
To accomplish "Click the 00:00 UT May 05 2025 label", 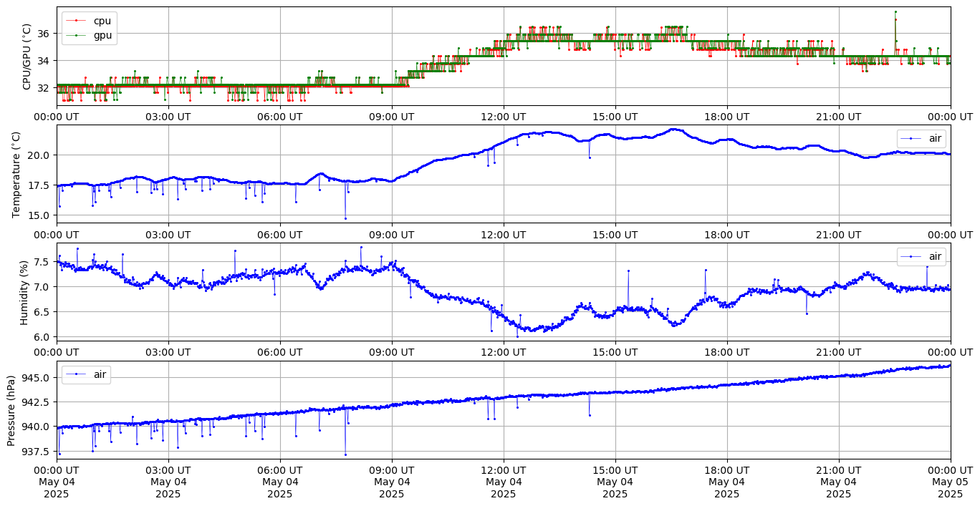I will click(x=951, y=482).
